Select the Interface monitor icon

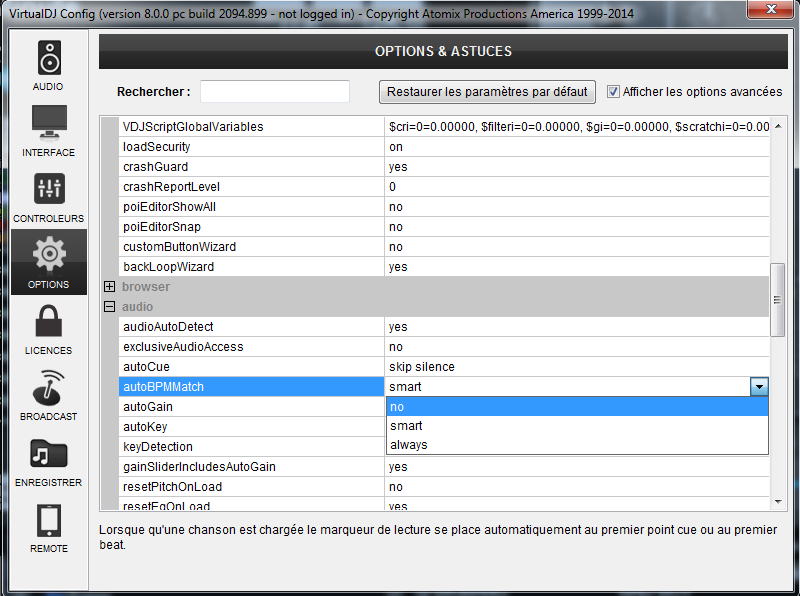click(49, 124)
